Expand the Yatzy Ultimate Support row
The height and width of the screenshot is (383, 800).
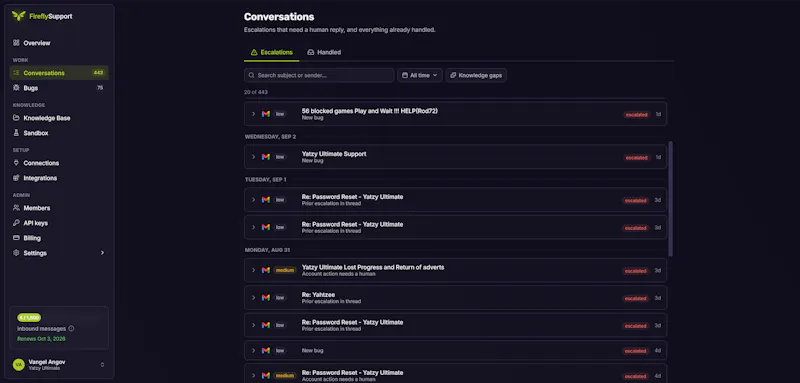[x=254, y=157]
